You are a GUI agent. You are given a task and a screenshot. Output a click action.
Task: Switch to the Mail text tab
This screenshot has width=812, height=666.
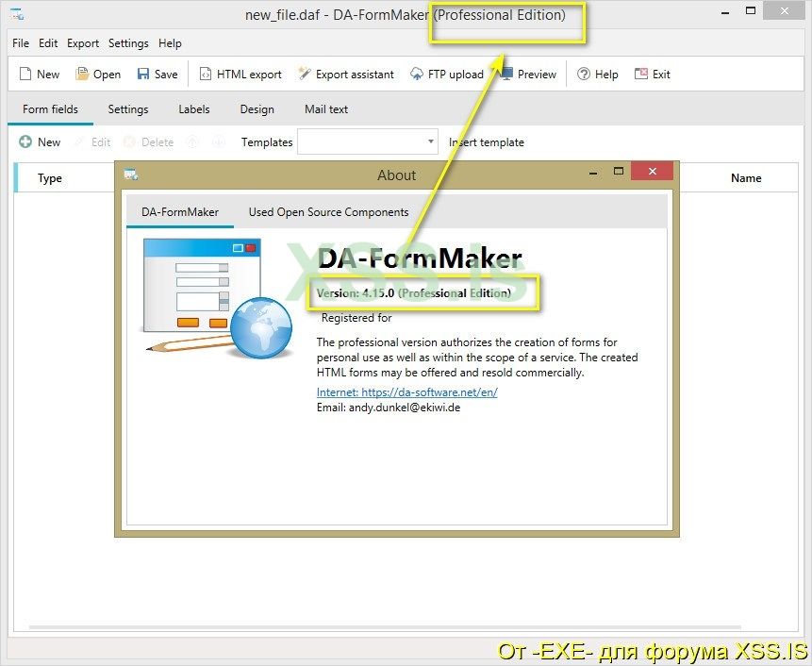pos(326,109)
